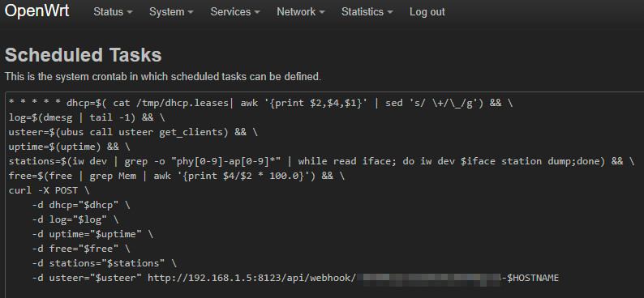The width and height of the screenshot is (644, 298).
Task: Expand the System dropdown menu
Action: pos(171,12)
